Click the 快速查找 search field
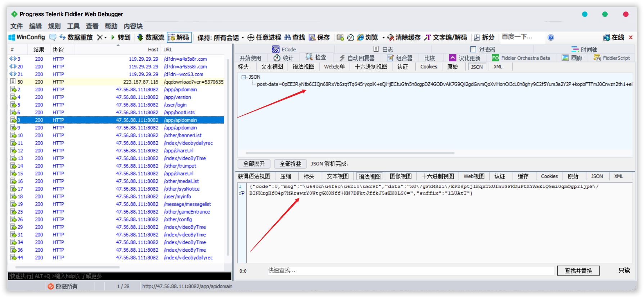 [x=410, y=270]
